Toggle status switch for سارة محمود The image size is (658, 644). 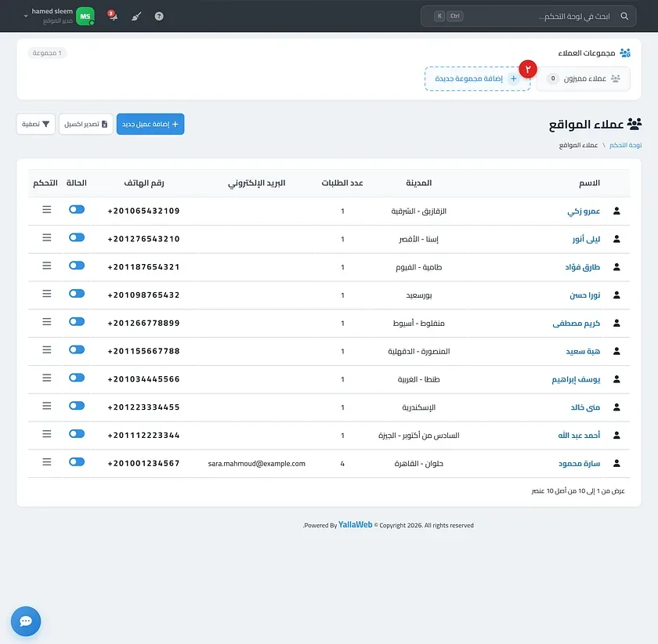[77, 461]
